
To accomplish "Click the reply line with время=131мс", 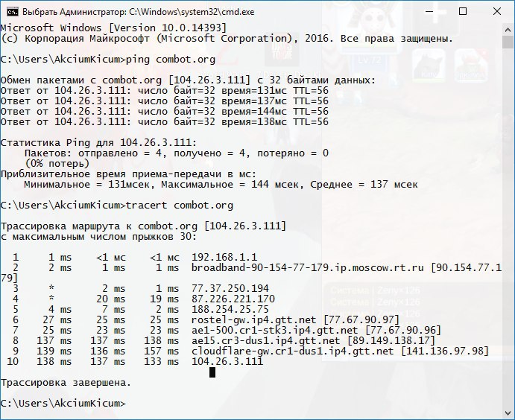I will point(164,91).
